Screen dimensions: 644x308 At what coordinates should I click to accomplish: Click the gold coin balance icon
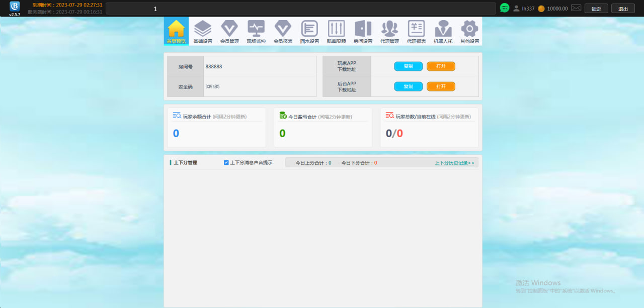pyautogui.click(x=541, y=9)
